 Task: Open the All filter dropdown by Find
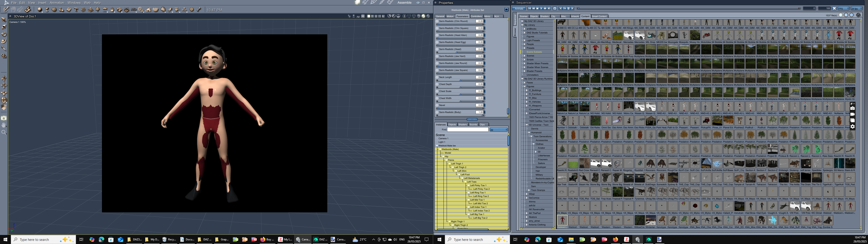tap(498, 130)
